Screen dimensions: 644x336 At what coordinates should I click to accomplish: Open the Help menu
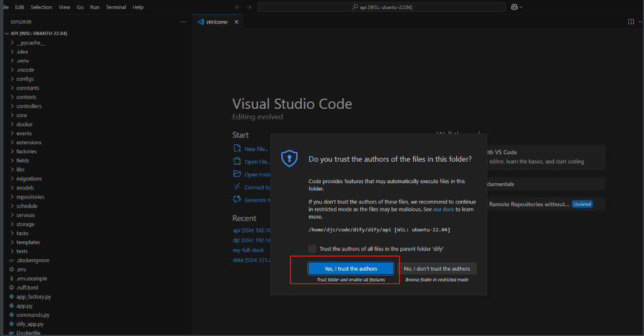pyautogui.click(x=138, y=7)
